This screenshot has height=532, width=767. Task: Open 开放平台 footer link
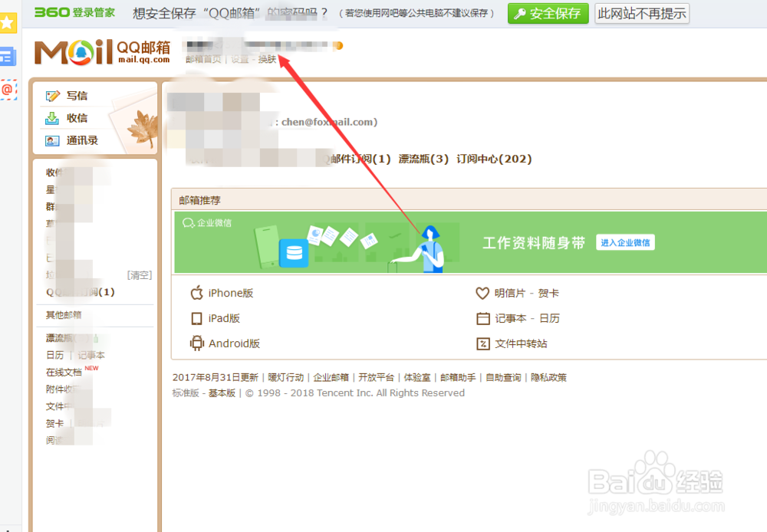click(x=376, y=377)
